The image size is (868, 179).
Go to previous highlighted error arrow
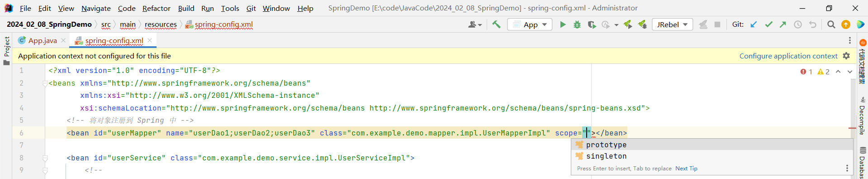tap(838, 72)
